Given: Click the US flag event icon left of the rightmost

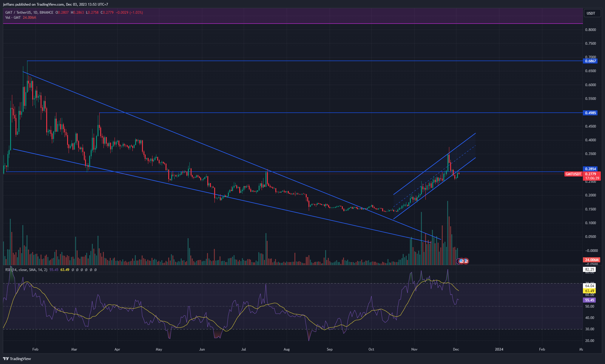Looking at the screenshot, I should pos(461,261).
